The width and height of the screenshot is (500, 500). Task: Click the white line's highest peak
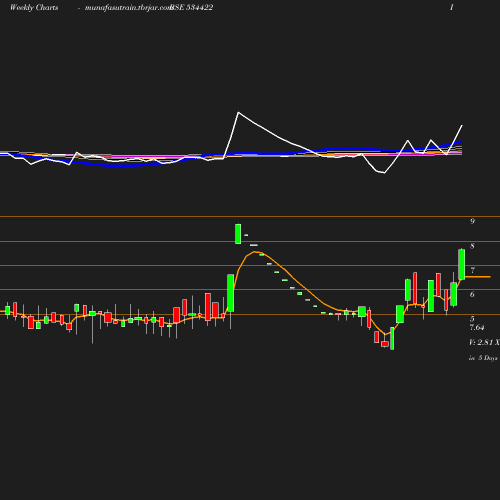click(x=238, y=113)
